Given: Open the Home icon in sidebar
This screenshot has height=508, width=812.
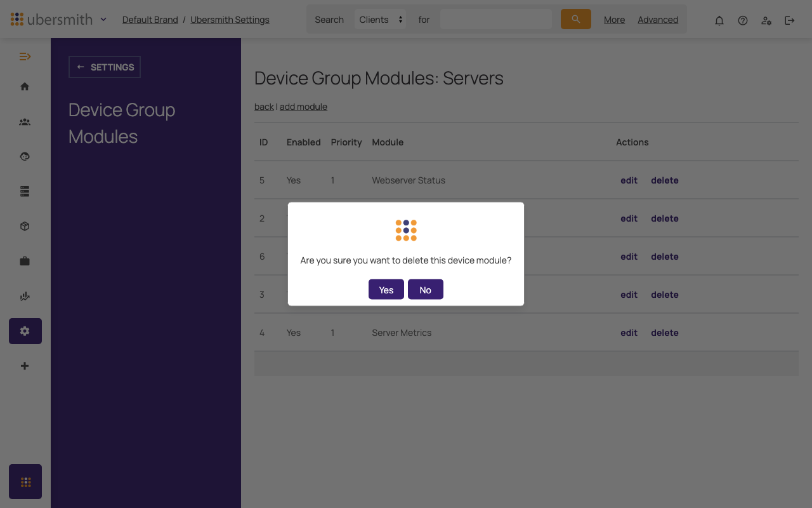Looking at the screenshot, I should 25,86.
